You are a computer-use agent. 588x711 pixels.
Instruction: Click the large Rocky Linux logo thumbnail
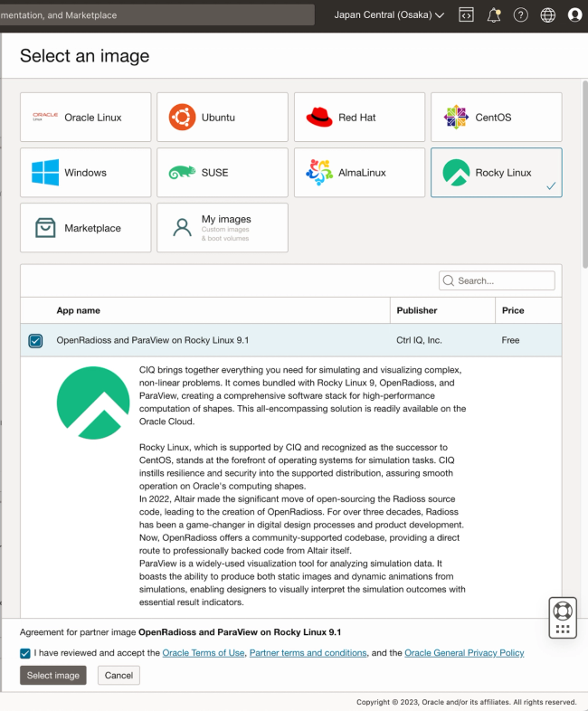93,403
